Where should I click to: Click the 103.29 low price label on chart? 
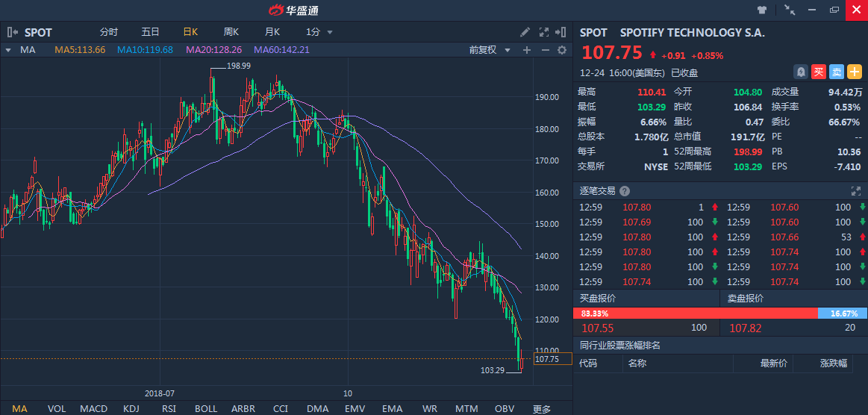click(493, 371)
